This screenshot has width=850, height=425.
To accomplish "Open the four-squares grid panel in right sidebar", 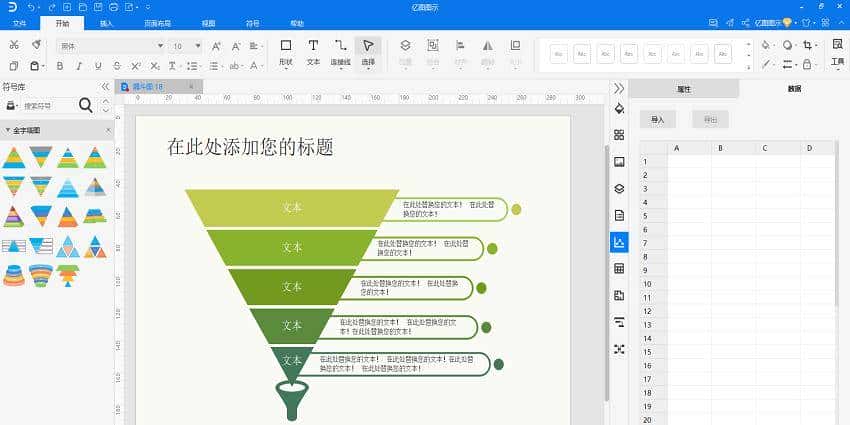I will point(619,135).
